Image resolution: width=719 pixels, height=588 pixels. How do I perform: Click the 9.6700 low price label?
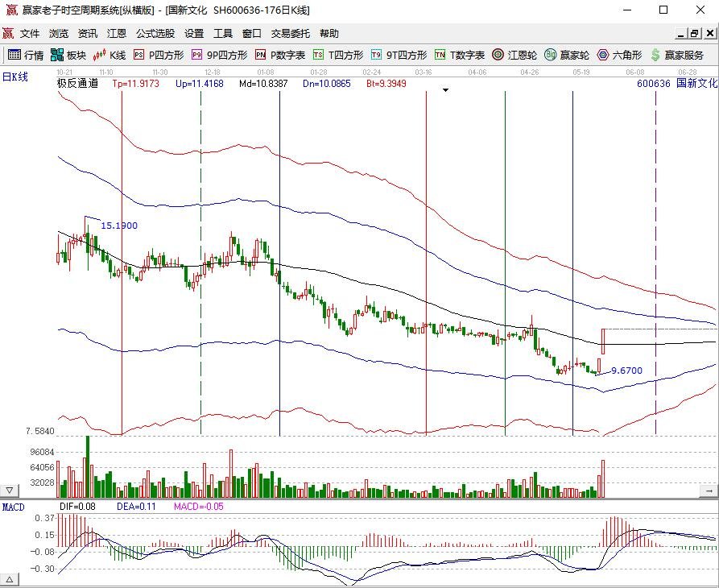[x=627, y=371]
